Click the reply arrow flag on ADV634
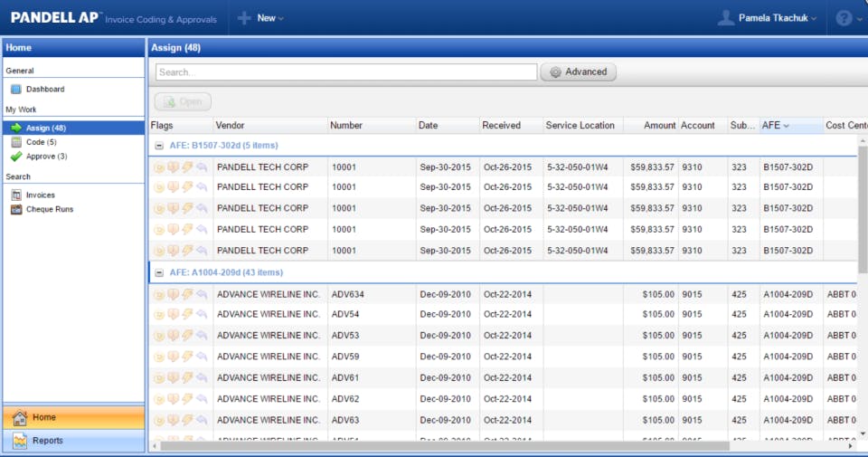The image size is (868, 457). (202, 294)
